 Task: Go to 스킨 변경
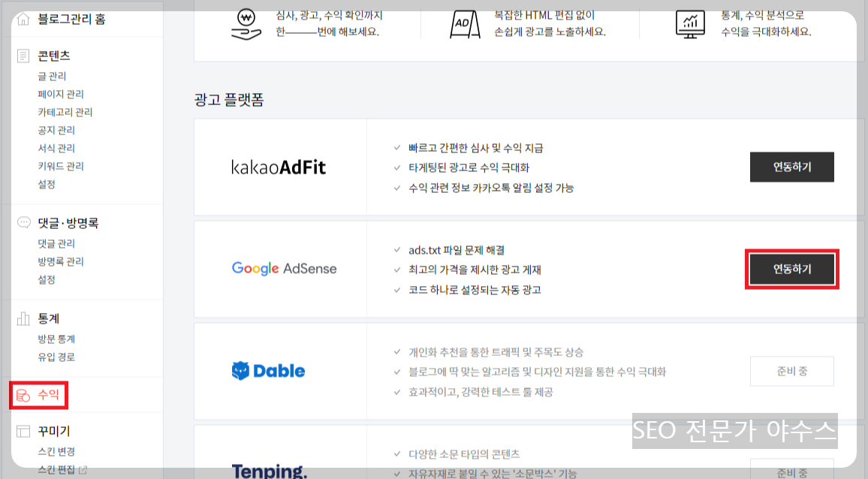(56, 452)
